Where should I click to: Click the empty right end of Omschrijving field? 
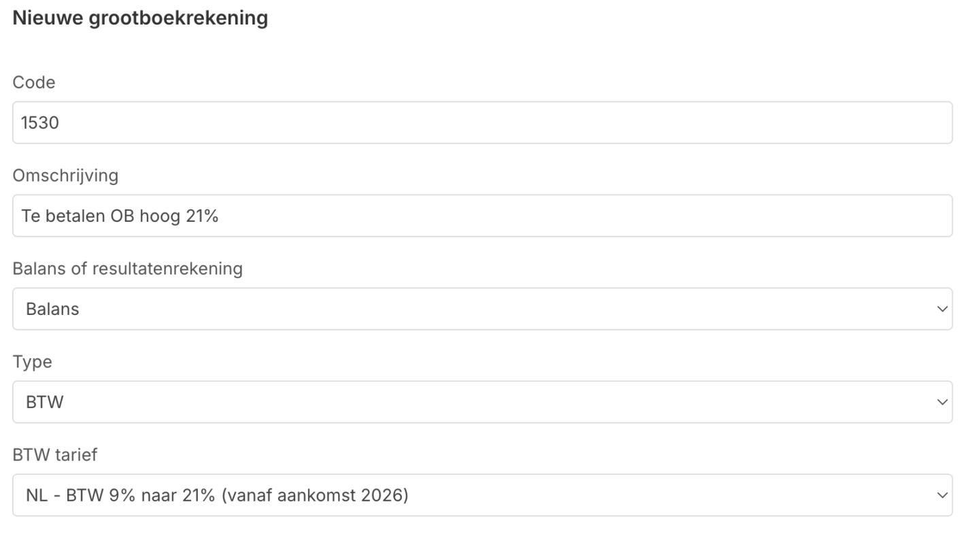pos(884,216)
